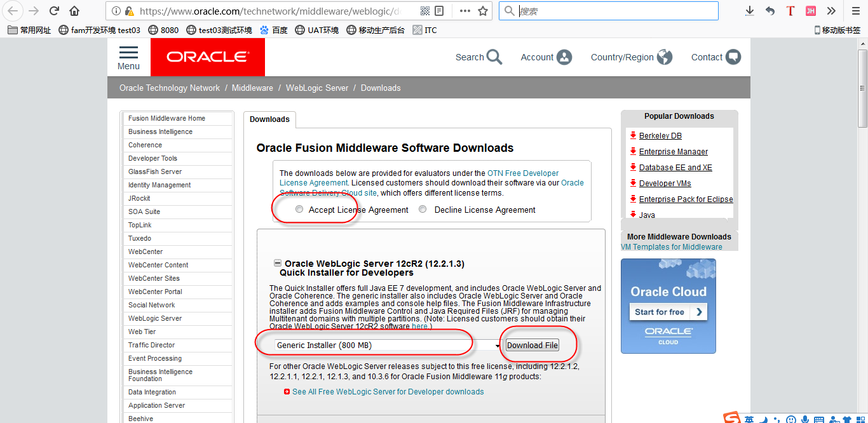Open Enterprise Pack for Eclipse link
The height and width of the screenshot is (423, 868).
pos(686,199)
